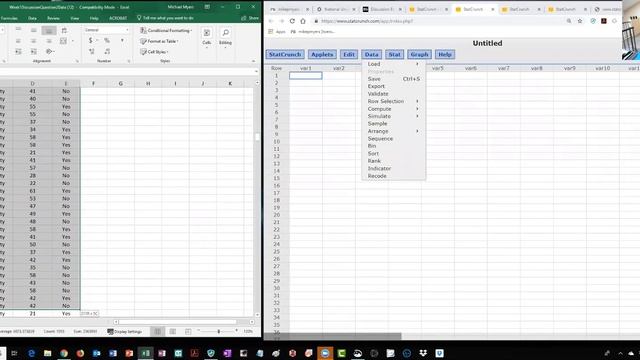Click Merge & Center icon in Excel
640x360 pixels.
(63, 41)
